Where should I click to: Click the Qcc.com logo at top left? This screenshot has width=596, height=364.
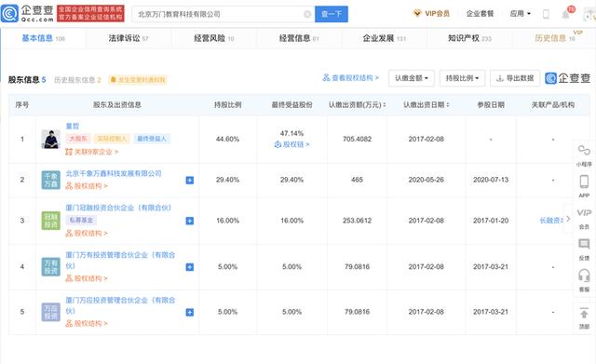27,14
